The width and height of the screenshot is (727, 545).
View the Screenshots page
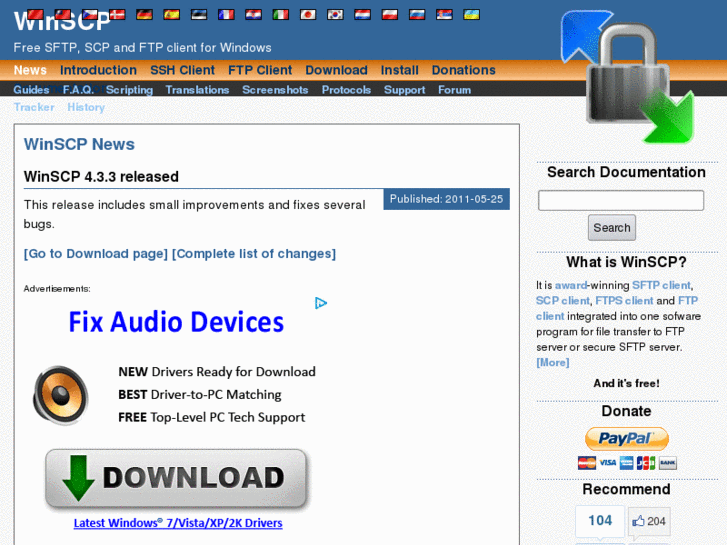275,90
